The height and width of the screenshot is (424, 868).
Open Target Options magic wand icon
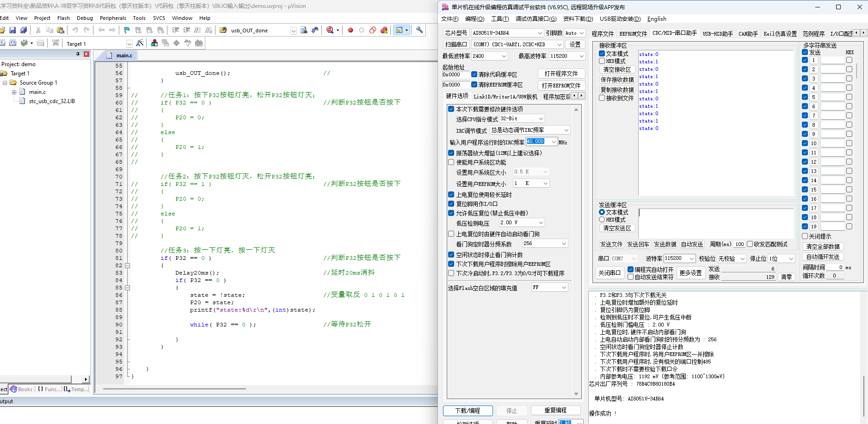click(140, 43)
